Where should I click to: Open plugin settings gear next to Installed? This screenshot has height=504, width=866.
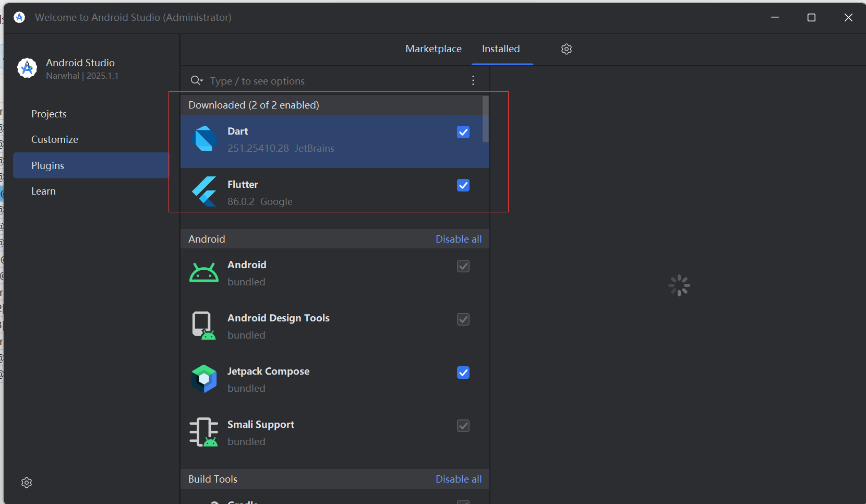click(x=567, y=49)
